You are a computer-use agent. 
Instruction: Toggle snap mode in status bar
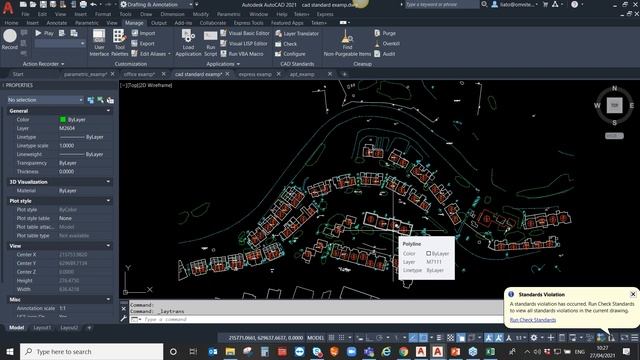tap(341, 338)
